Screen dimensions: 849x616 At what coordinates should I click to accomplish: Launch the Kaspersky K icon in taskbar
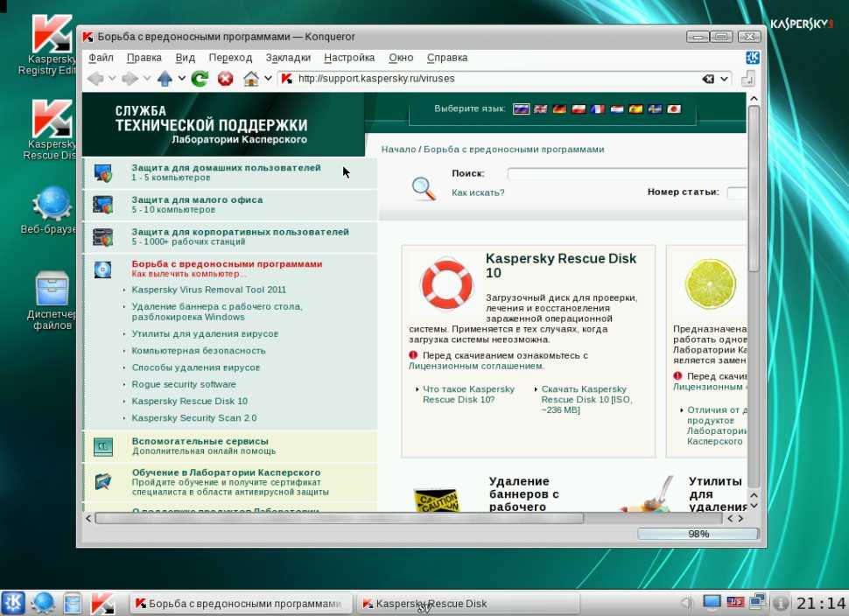[102, 603]
